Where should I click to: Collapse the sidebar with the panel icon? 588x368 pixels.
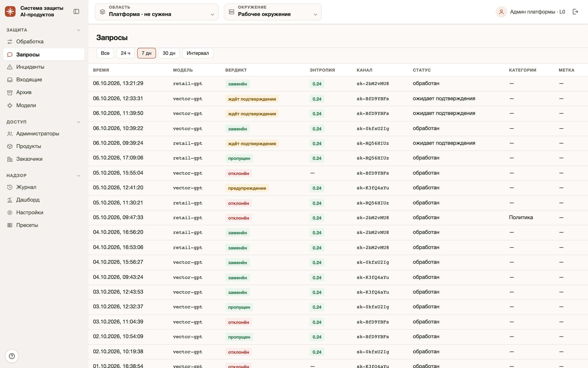(x=76, y=11)
